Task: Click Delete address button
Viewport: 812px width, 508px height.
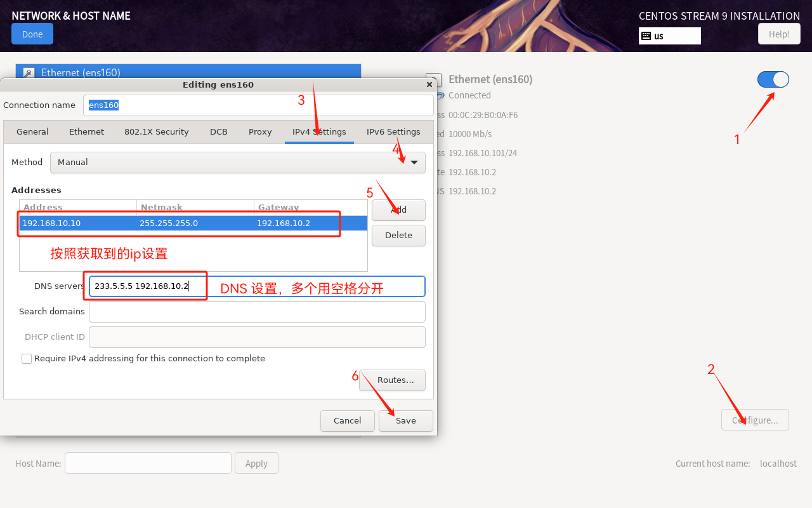Action: tap(398, 236)
